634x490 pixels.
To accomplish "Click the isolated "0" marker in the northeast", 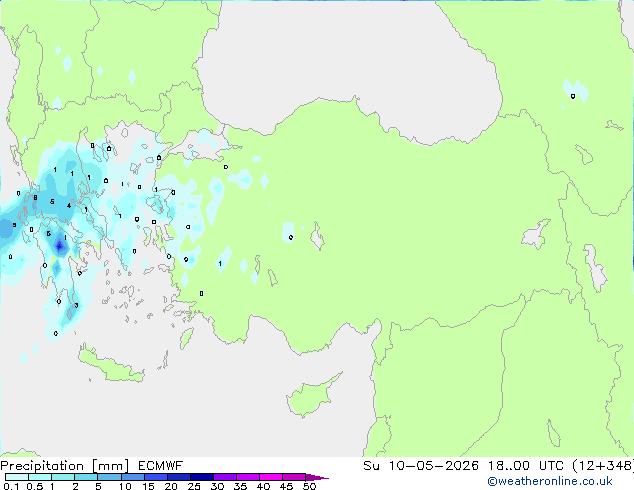I will coord(573,96).
